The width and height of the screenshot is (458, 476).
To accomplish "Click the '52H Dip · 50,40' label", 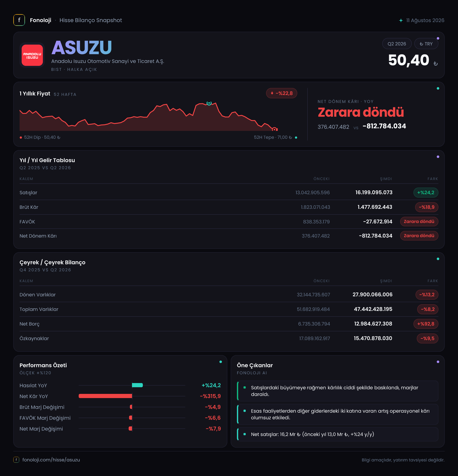I will click(x=42, y=137).
